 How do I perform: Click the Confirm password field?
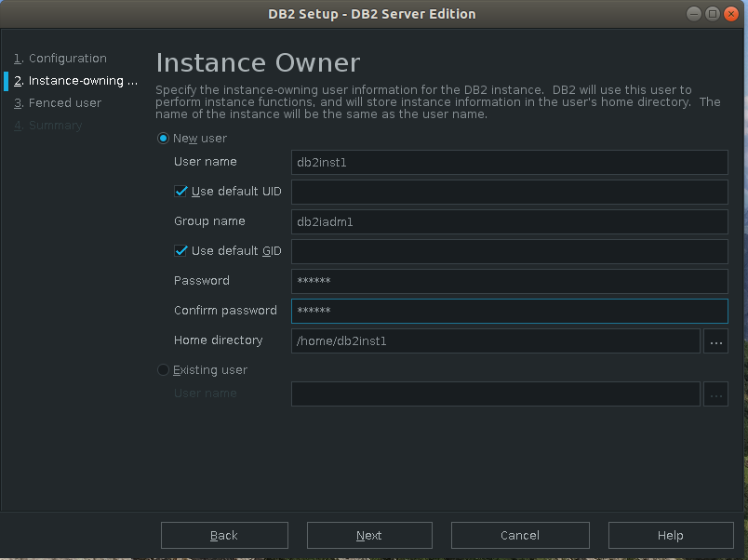(509, 311)
